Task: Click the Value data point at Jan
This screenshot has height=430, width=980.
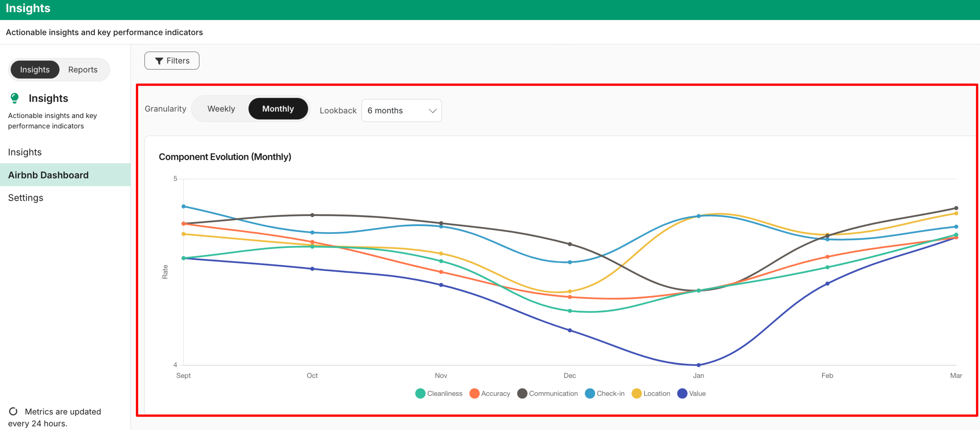Action: (698, 365)
